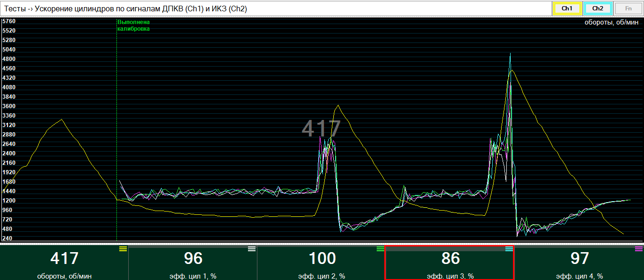Select the эфф. цил 2 value panel showing 100
The image size is (644, 280).
point(322,263)
